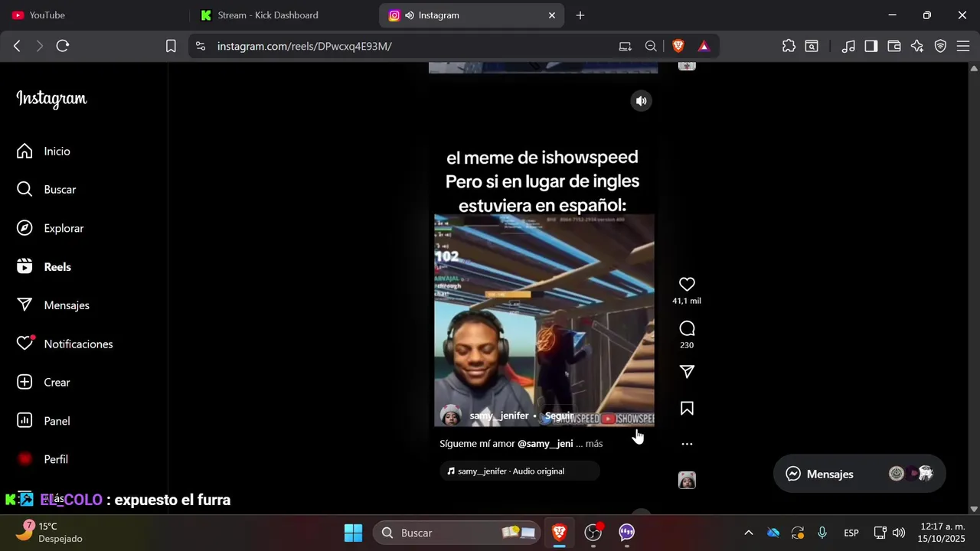The height and width of the screenshot is (551, 980).
Task: Expand caption with más
Action: coord(594,444)
